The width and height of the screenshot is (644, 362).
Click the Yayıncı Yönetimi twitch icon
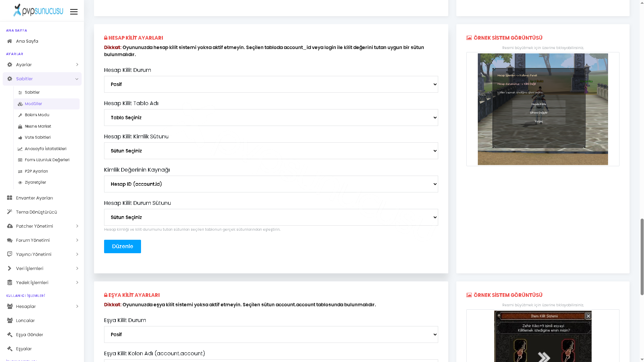(x=10, y=255)
